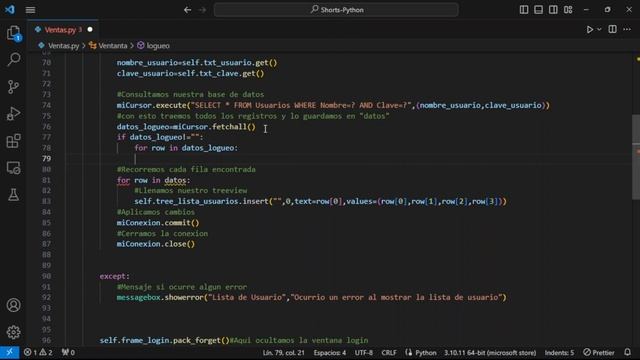Toggle the secondary side bar layout icon

553,9
